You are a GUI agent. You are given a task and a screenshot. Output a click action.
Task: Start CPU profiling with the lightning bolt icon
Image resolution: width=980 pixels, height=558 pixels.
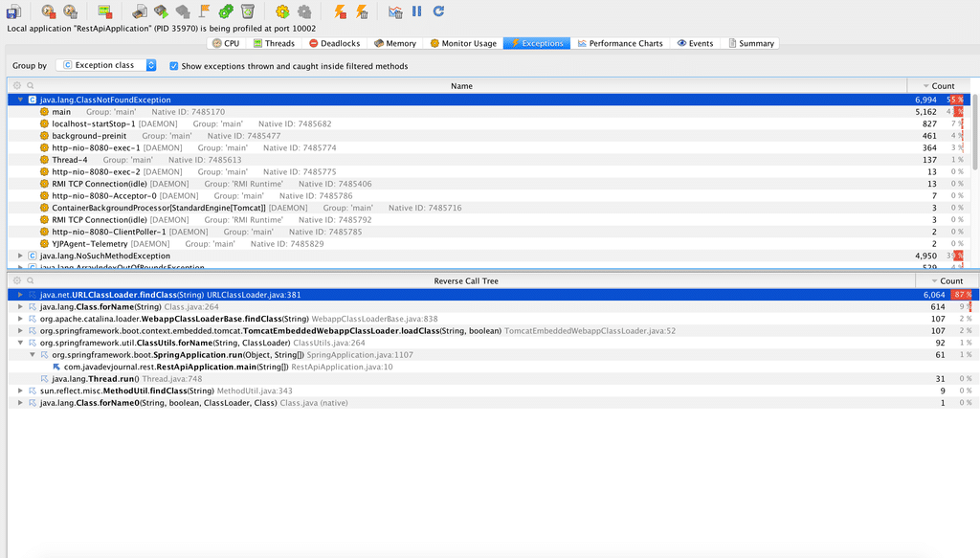pos(339,11)
